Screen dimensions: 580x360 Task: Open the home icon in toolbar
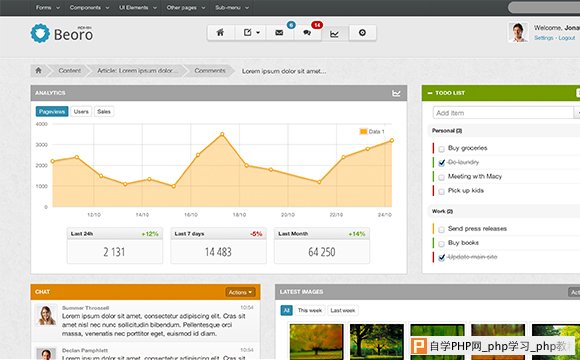[220, 33]
